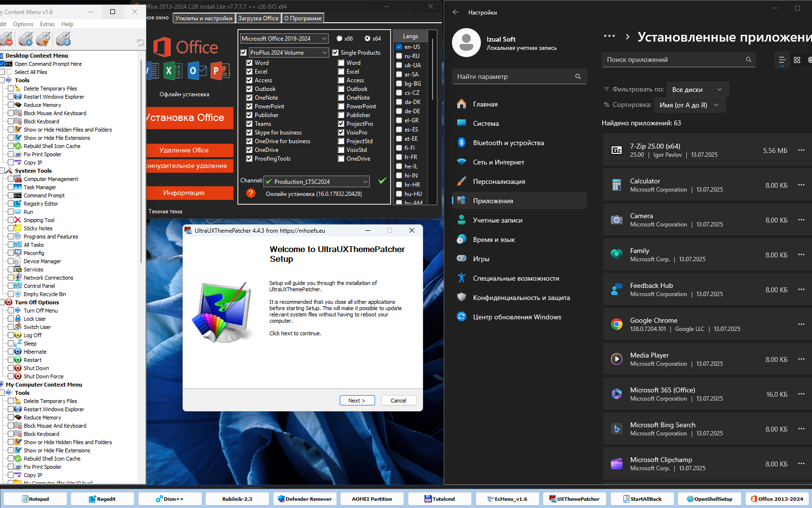Image resolution: width=812 pixels, height=508 pixels.
Task: Uncheck the en-US language checkbox
Action: [399, 47]
